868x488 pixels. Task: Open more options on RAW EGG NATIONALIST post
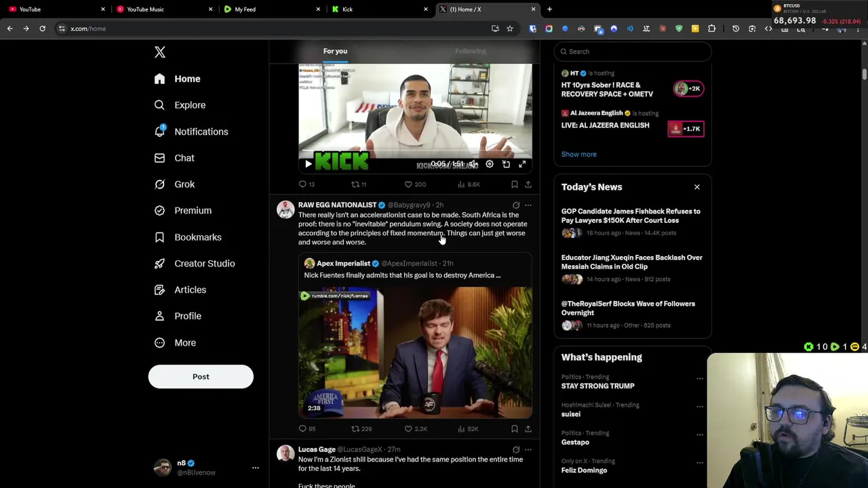[528, 205]
